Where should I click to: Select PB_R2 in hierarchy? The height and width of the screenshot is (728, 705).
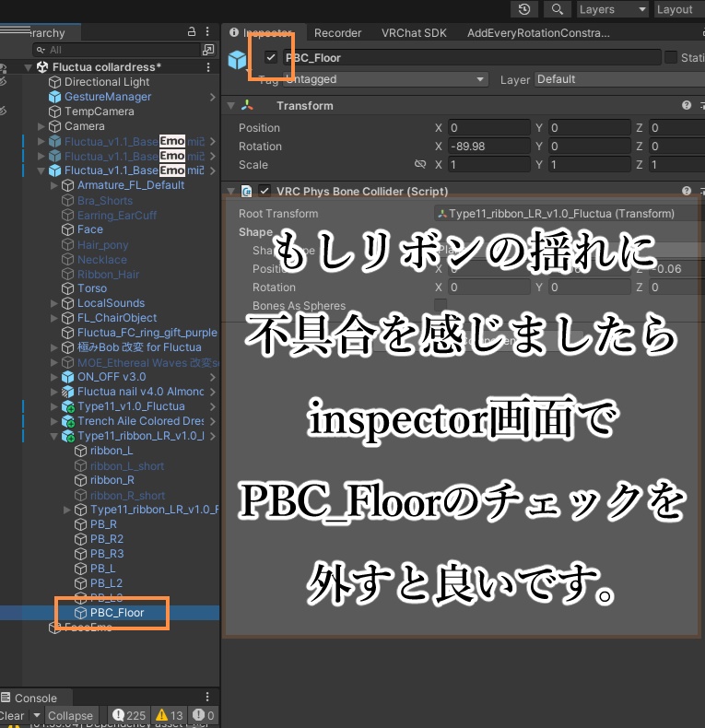click(x=107, y=539)
